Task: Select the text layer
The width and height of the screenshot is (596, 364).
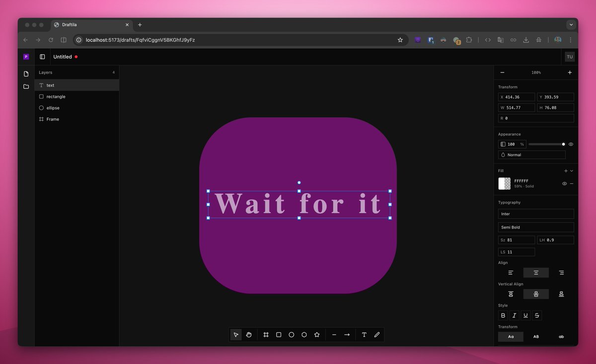Action: pos(77,85)
